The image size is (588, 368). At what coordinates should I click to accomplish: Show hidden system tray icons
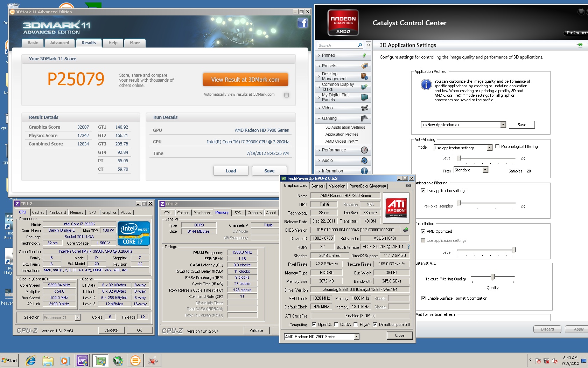530,360
